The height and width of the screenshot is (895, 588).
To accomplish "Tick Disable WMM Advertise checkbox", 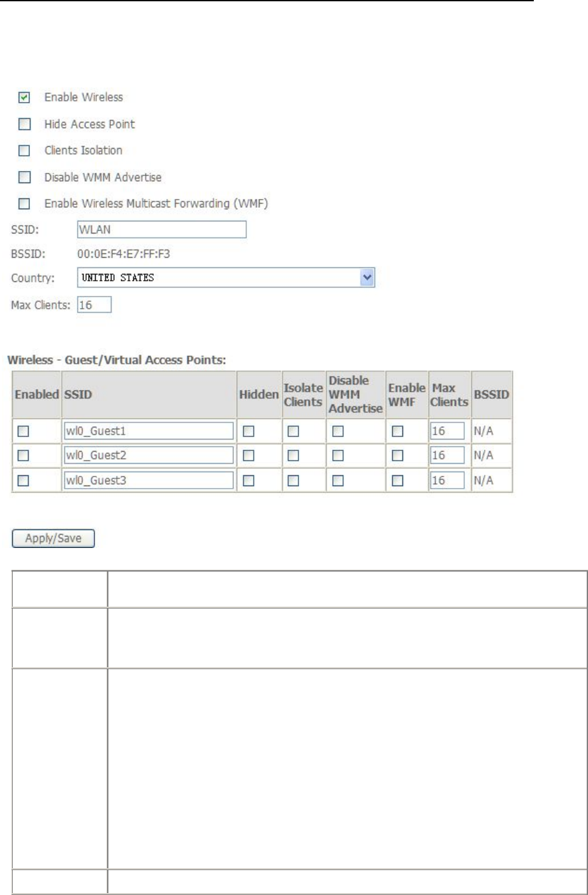I will pyautogui.click(x=24, y=177).
